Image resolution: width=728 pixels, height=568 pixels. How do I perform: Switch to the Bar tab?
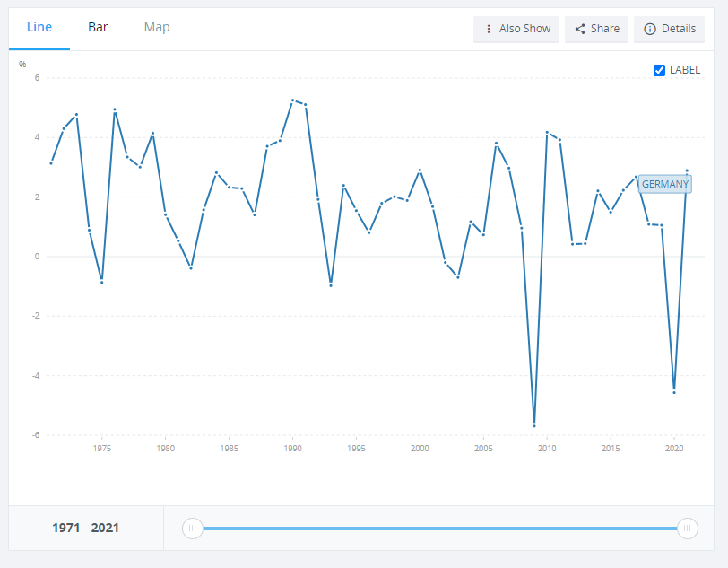point(98,27)
